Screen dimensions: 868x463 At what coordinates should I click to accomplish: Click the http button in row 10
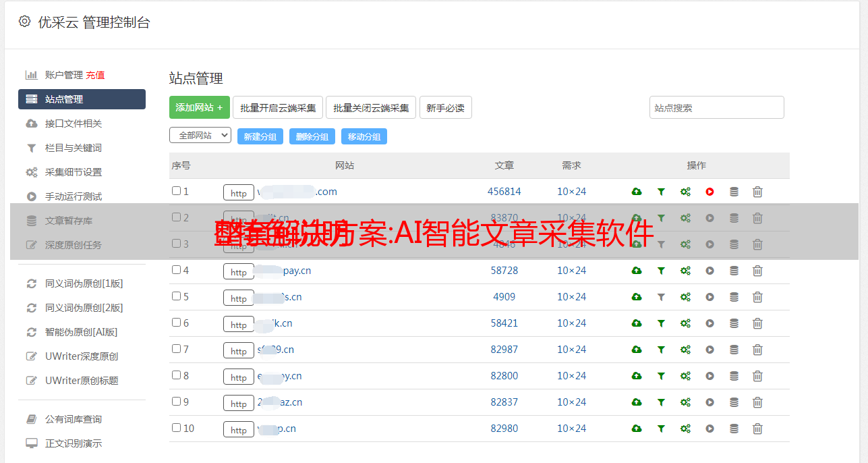click(x=239, y=430)
